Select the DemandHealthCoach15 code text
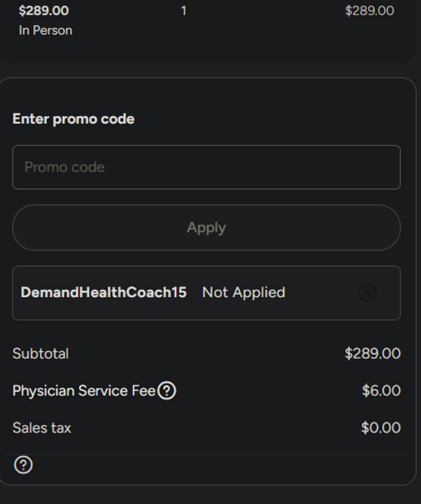Viewport: 421px width, 504px height. [x=103, y=293]
